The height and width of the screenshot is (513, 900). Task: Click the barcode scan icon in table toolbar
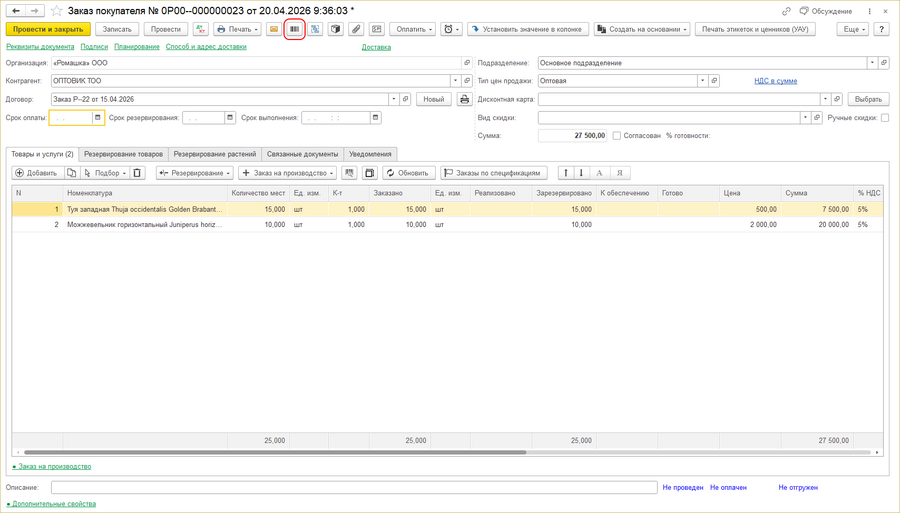(x=349, y=173)
